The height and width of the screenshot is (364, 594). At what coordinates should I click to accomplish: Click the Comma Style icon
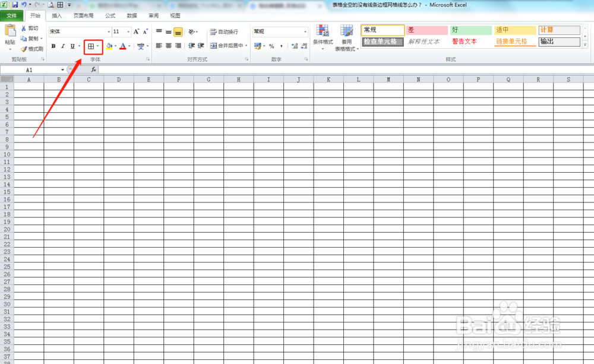coord(282,46)
